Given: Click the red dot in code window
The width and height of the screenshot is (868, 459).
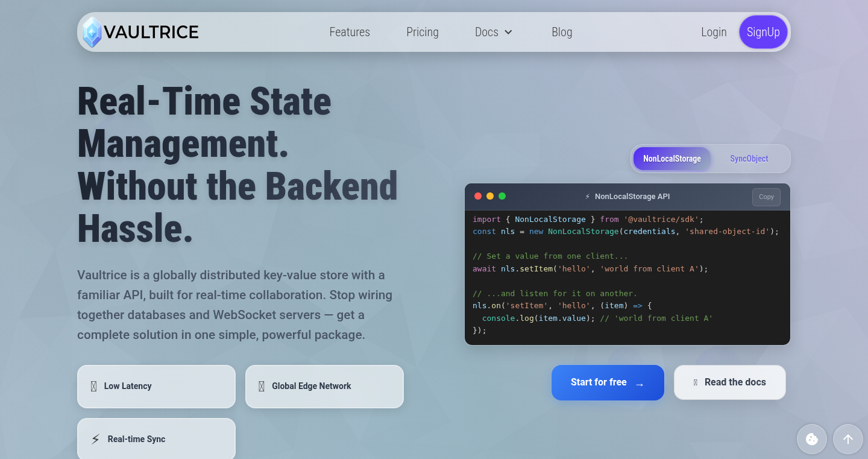Looking at the screenshot, I should [x=478, y=196].
